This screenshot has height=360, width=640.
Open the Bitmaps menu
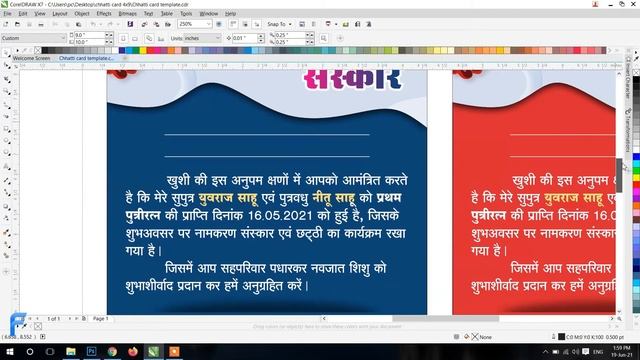(127, 13)
